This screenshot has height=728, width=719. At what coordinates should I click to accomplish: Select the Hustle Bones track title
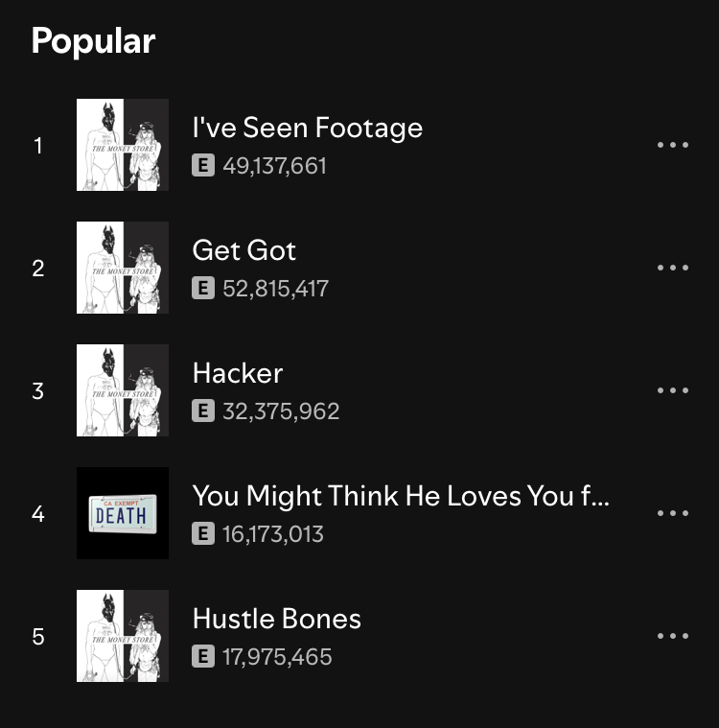coord(277,619)
